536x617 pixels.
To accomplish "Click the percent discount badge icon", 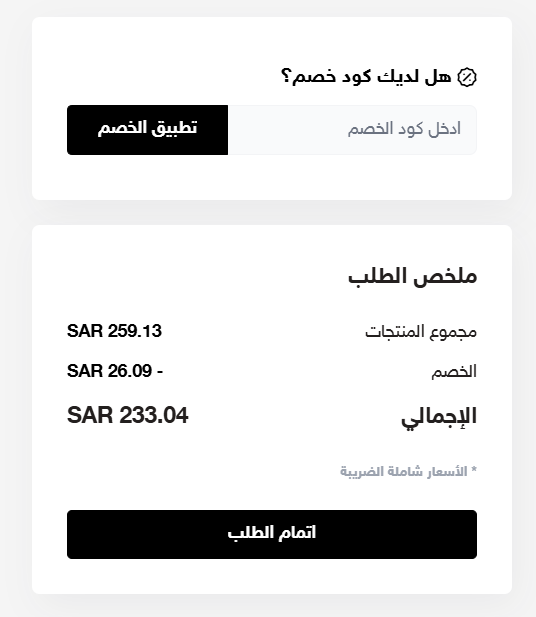I will pyautogui.click(x=467, y=77).
